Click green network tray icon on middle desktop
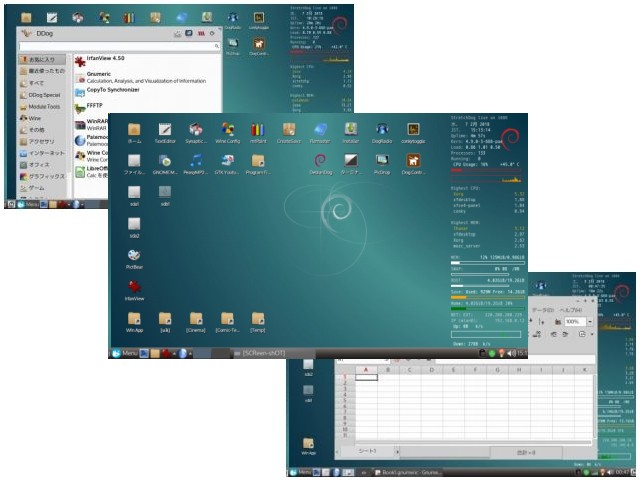The height and width of the screenshot is (480, 640). [492, 353]
